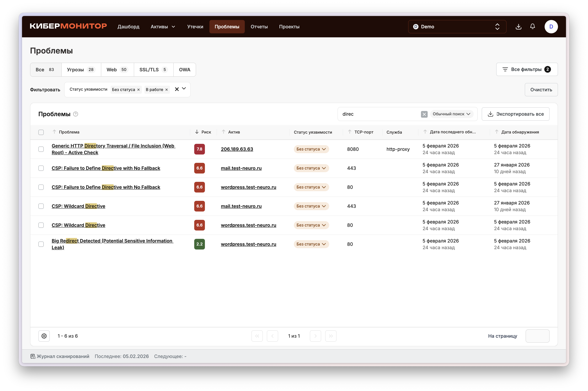Viewport: 588px width, 391px height.
Task: Open the Отчеты menu item
Action: click(x=259, y=26)
